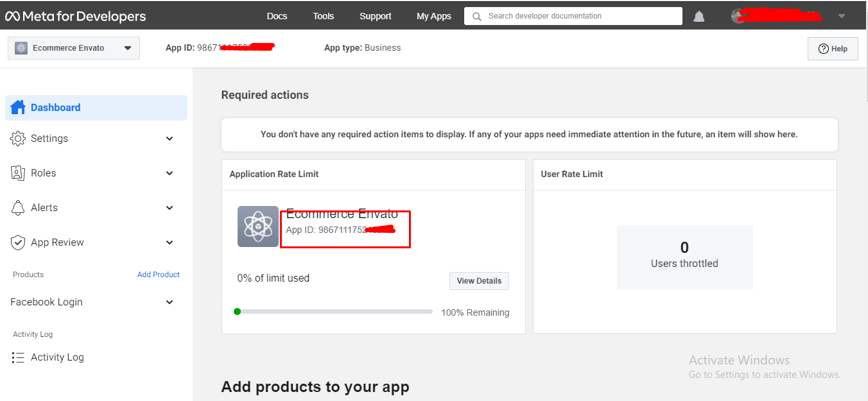Viewport: 868px width, 401px height.
Task: Click the Search developer documentation field
Action: [x=573, y=16]
